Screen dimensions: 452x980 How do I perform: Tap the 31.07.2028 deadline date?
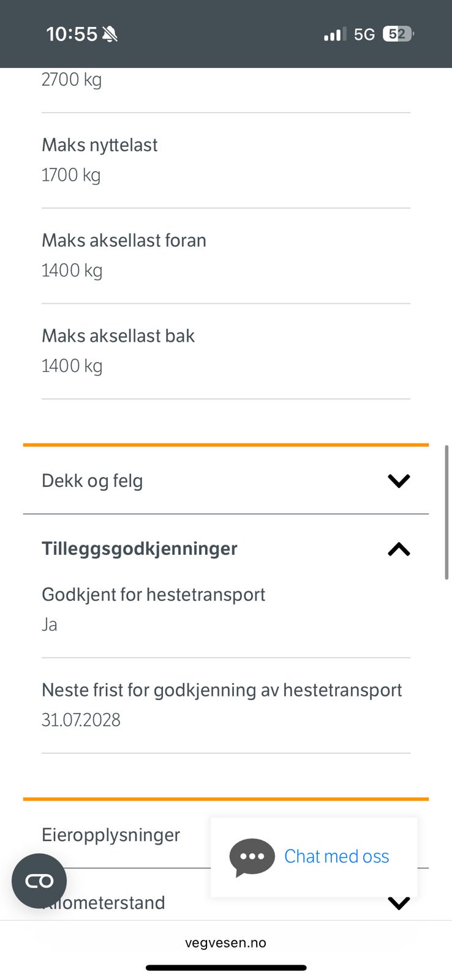tap(81, 720)
